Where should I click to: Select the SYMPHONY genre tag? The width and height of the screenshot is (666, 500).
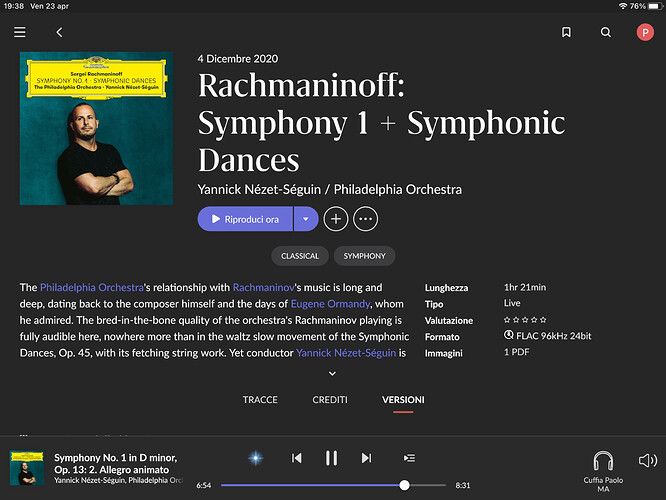tap(364, 256)
